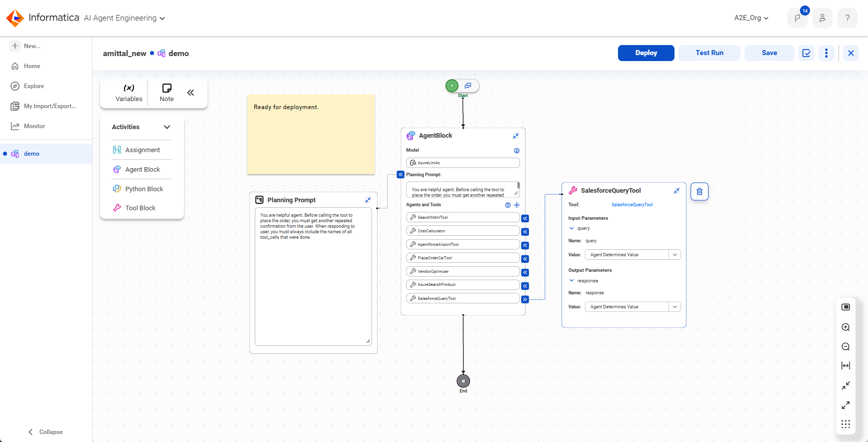
Task: Minimize the Planning Prompt card
Action: (367, 200)
